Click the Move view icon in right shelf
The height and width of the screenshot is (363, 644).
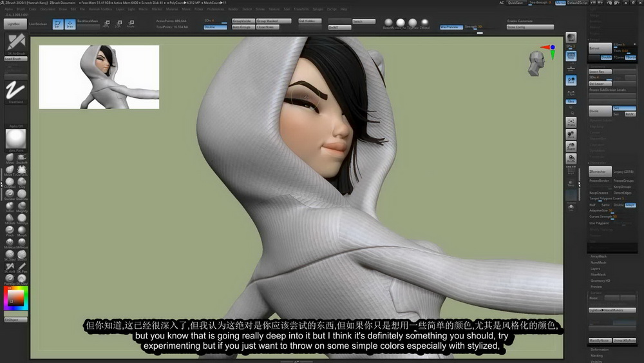571,134
